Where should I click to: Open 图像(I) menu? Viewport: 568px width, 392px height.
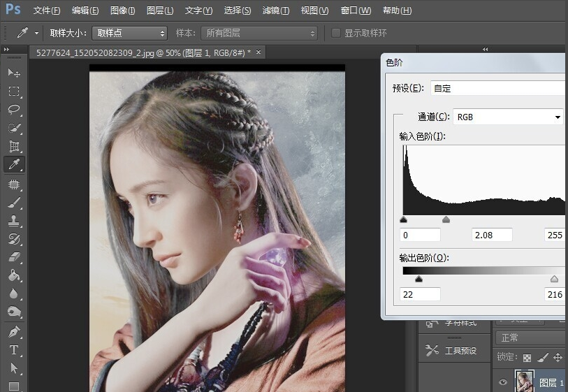122,10
